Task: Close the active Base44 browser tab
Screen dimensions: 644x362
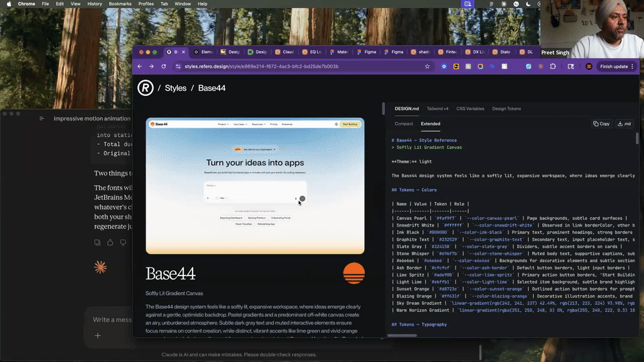Action: point(183,52)
